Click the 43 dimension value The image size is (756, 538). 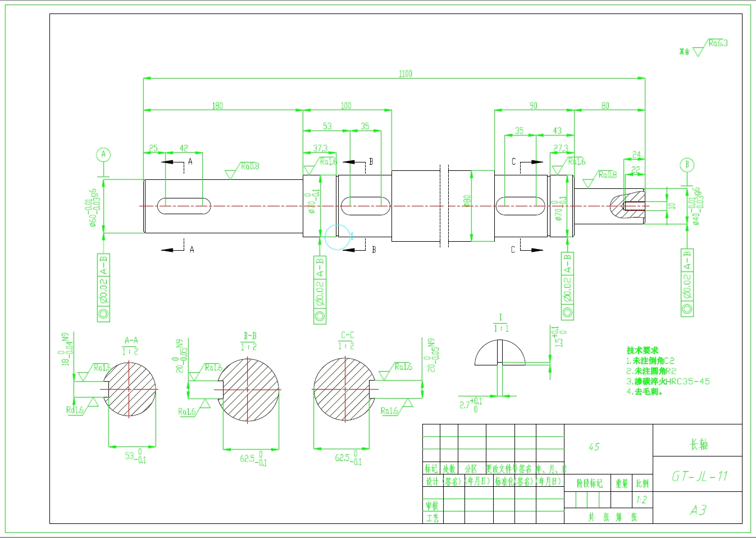557,131
